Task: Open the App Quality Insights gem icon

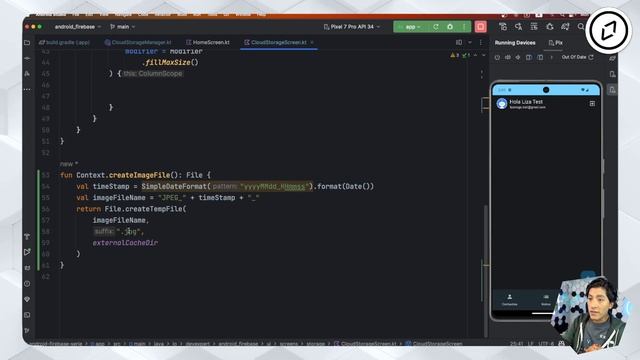Action: pyautogui.click(x=27, y=299)
